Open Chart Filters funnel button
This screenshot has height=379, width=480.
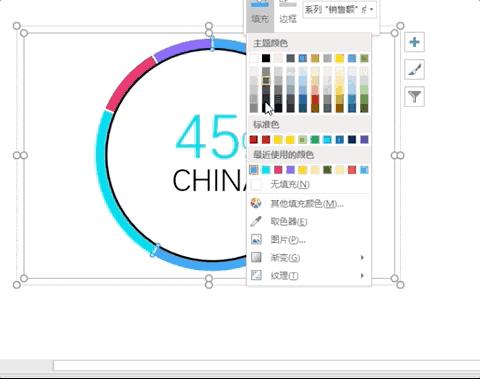(414, 97)
